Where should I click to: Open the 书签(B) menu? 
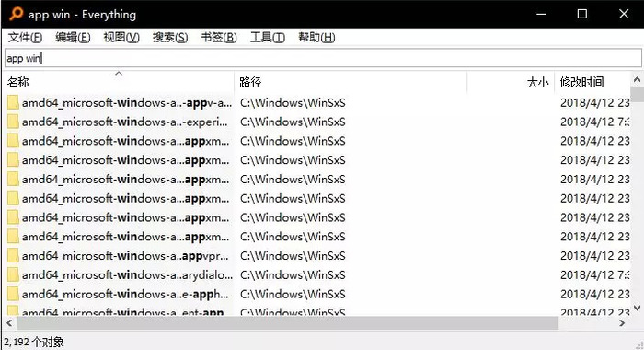(x=219, y=38)
